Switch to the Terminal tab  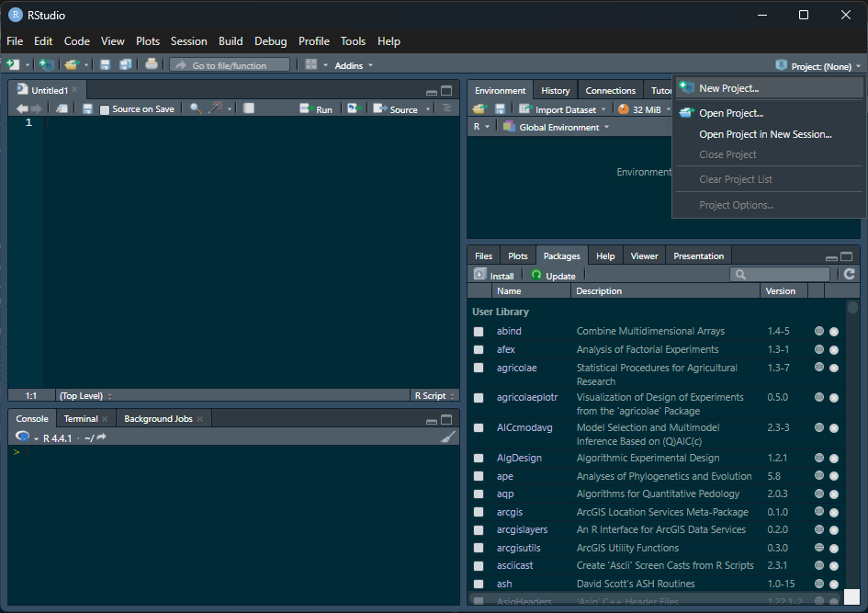(81, 419)
